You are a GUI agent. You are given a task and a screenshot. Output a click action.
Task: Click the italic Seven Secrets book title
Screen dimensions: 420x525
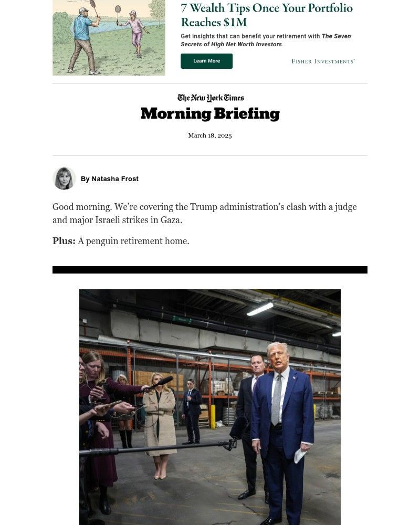(266, 40)
